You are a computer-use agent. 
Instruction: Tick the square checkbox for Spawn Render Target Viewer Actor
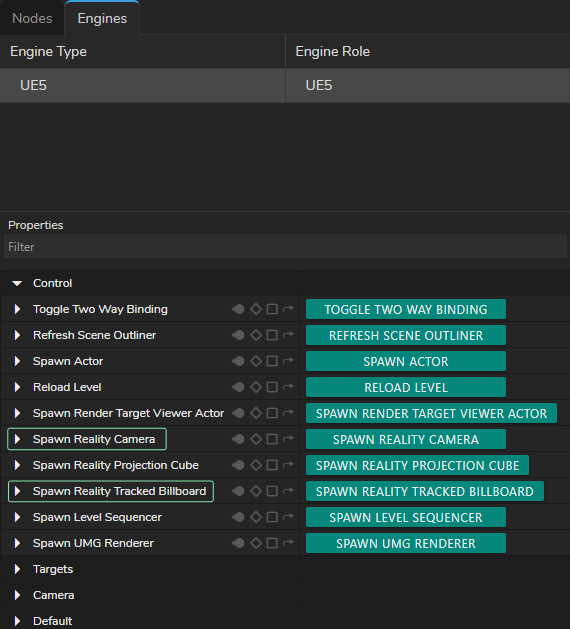[272, 413]
